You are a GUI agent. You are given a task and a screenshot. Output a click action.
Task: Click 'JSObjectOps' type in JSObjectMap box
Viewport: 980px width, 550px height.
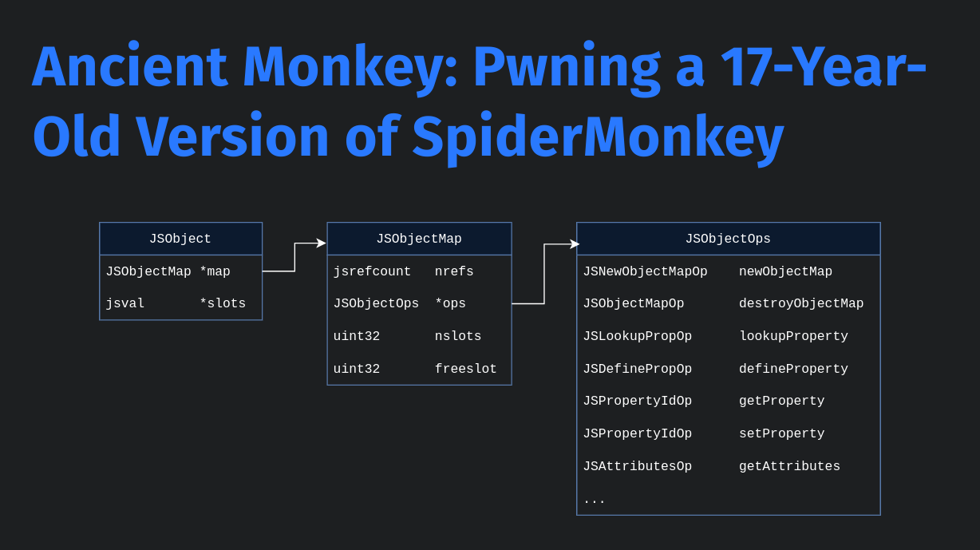click(376, 303)
